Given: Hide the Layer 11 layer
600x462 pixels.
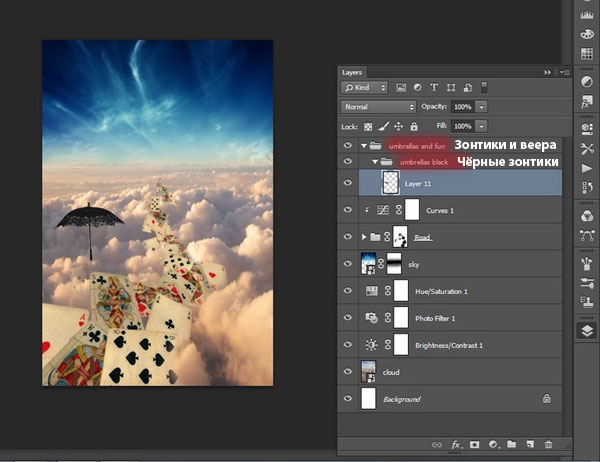Looking at the screenshot, I should pos(347,183).
